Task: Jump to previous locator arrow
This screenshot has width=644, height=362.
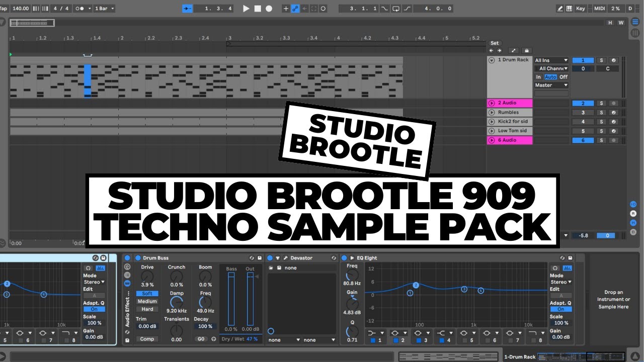Action: point(492,50)
